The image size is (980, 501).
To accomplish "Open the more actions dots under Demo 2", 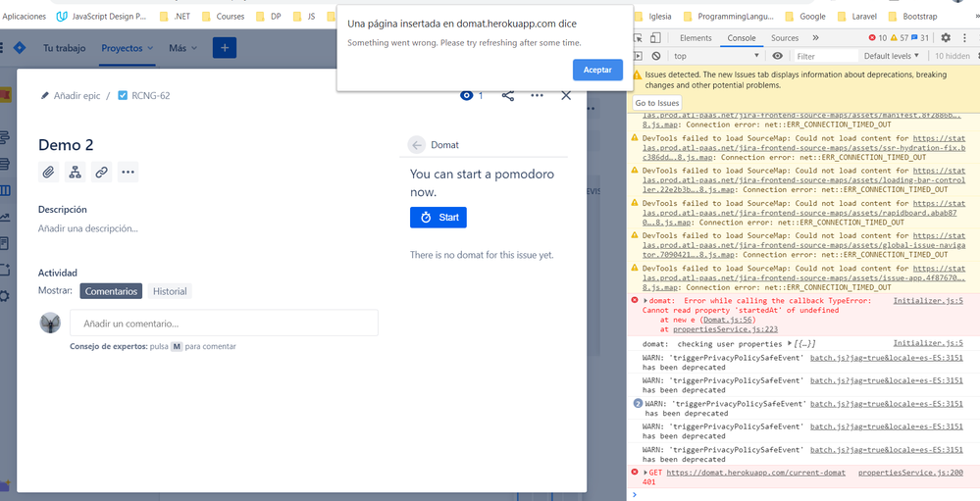I will (128, 172).
